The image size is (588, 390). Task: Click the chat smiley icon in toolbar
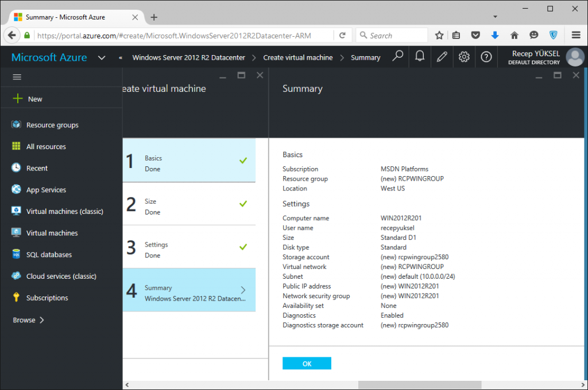pyautogui.click(x=533, y=35)
